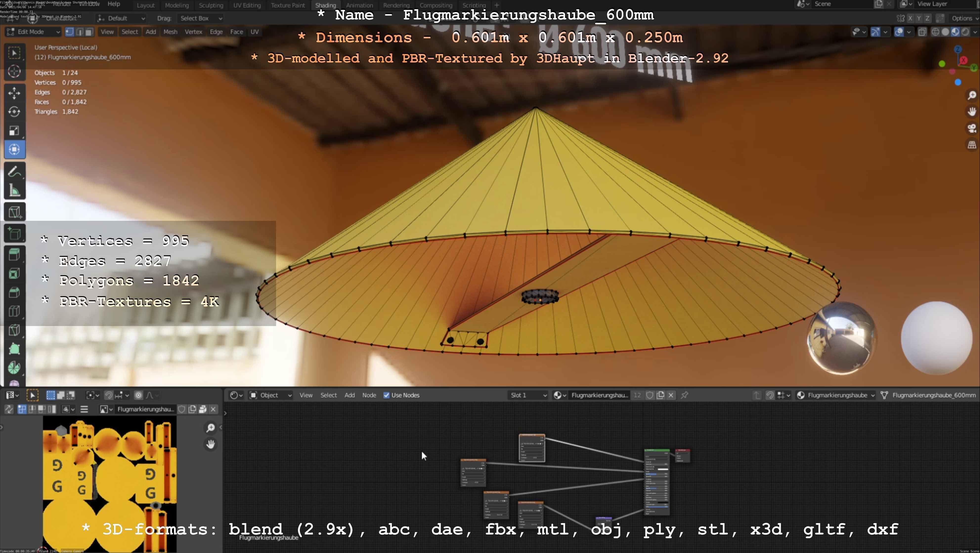Choose the Scale tool

(14, 130)
